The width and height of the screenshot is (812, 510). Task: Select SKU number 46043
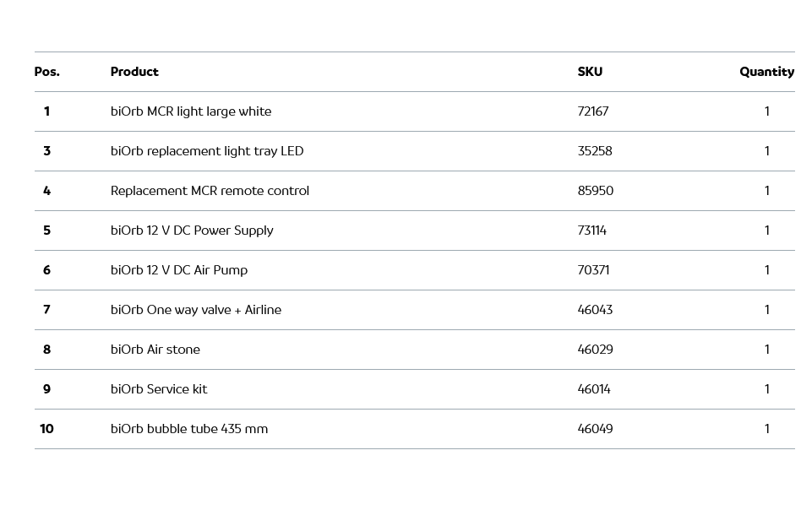[x=595, y=310]
